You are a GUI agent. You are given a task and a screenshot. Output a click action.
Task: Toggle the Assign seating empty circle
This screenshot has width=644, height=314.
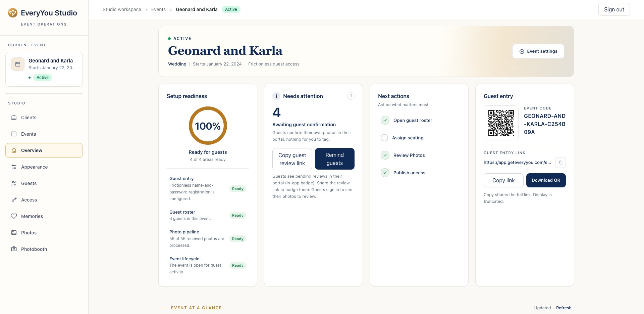point(384,138)
